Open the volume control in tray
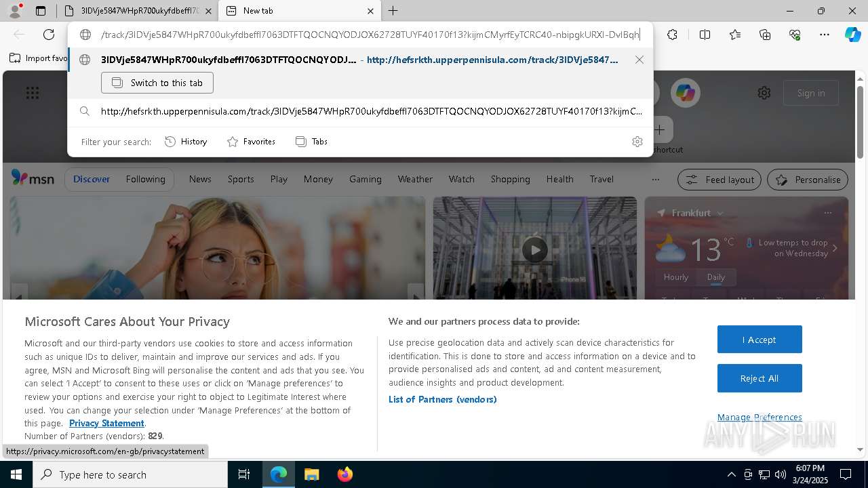The width and height of the screenshot is (868, 488). pyautogui.click(x=781, y=474)
